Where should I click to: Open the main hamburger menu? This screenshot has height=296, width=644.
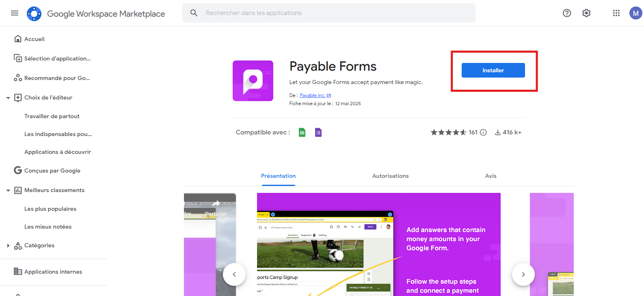tap(15, 13)
